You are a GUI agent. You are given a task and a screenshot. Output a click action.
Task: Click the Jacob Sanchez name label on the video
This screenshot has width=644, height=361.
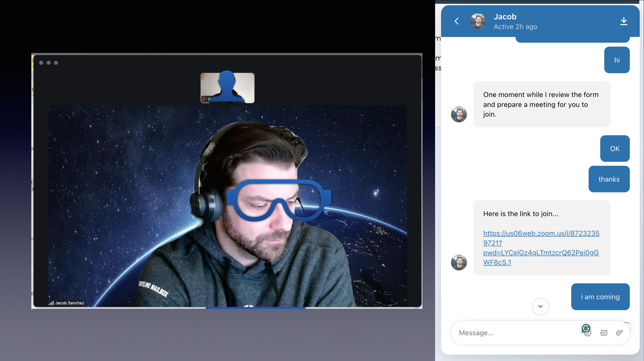[x=70, y=303]
